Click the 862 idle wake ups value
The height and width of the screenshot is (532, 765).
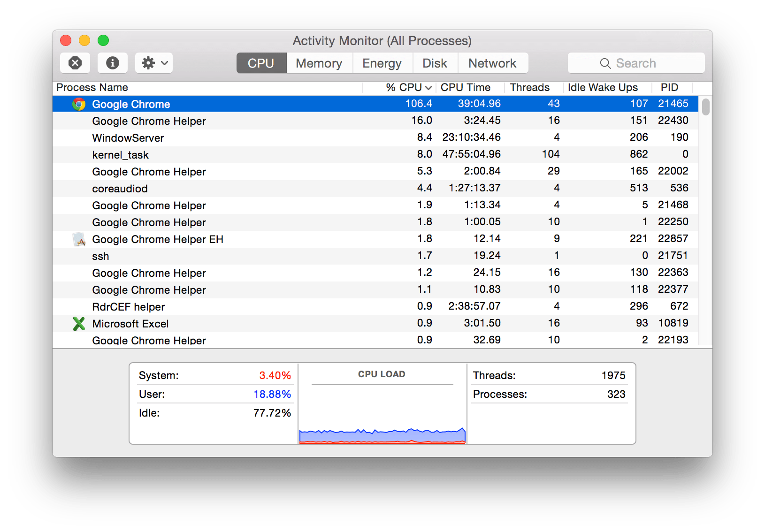(639, 154)
